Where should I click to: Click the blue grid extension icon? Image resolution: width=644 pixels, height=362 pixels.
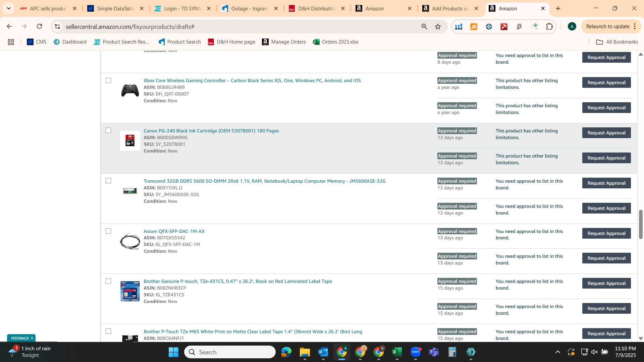pyautogui.click(x=459, y=26)
